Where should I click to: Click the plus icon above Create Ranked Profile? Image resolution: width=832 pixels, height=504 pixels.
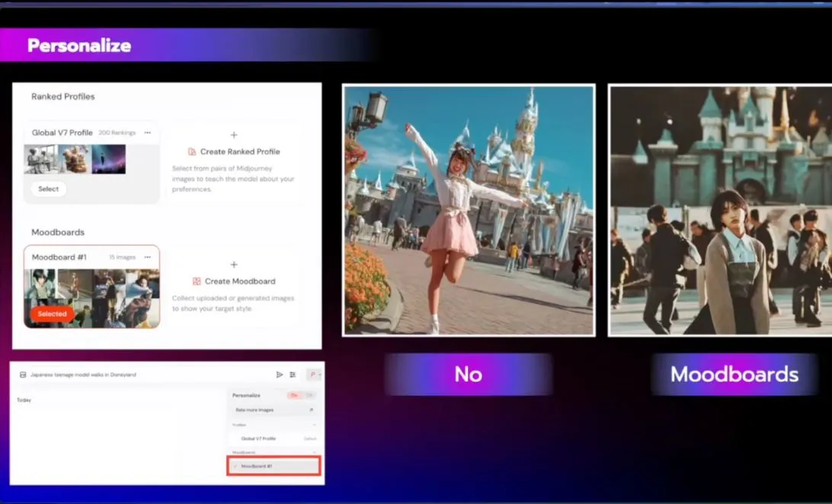click(234, 136)
